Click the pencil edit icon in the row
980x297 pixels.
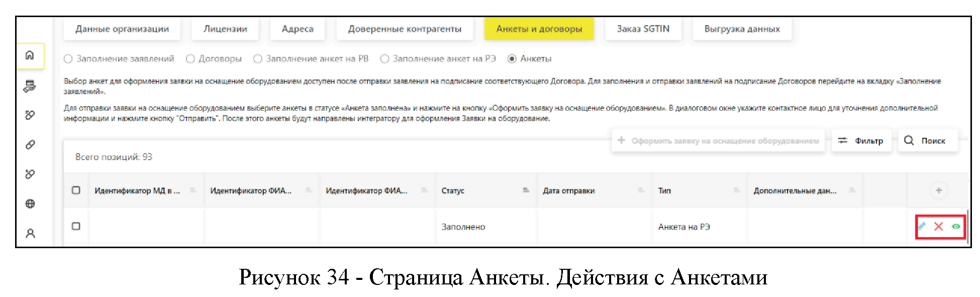(x=922, y=227)
